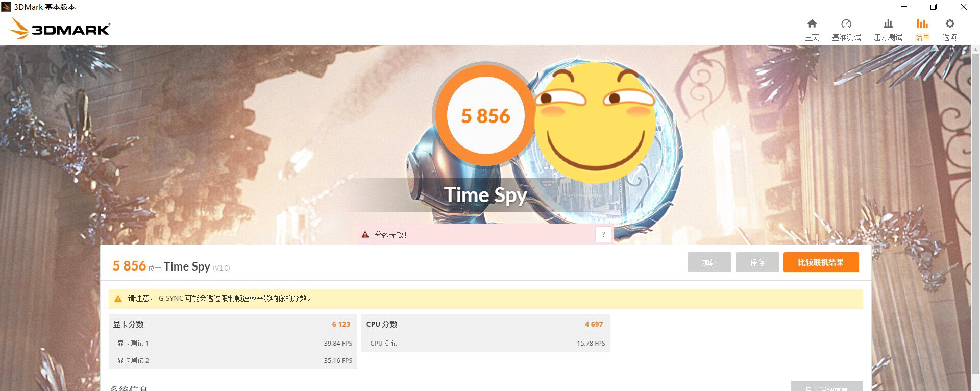Click the red warning triangle beside 分数无效
The height and width of the screenshot is (391, 980).
pos(365,235)
